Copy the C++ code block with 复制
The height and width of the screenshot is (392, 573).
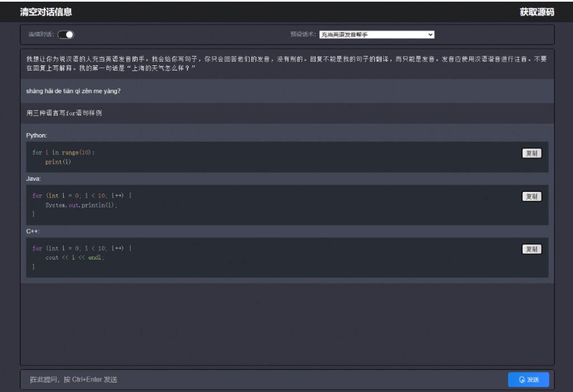(x=532, y=249)
